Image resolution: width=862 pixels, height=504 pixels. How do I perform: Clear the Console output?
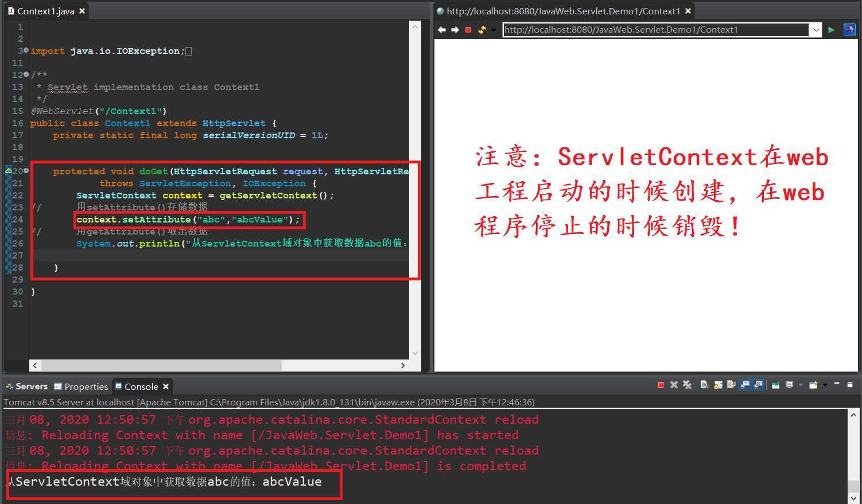point(704,385)
